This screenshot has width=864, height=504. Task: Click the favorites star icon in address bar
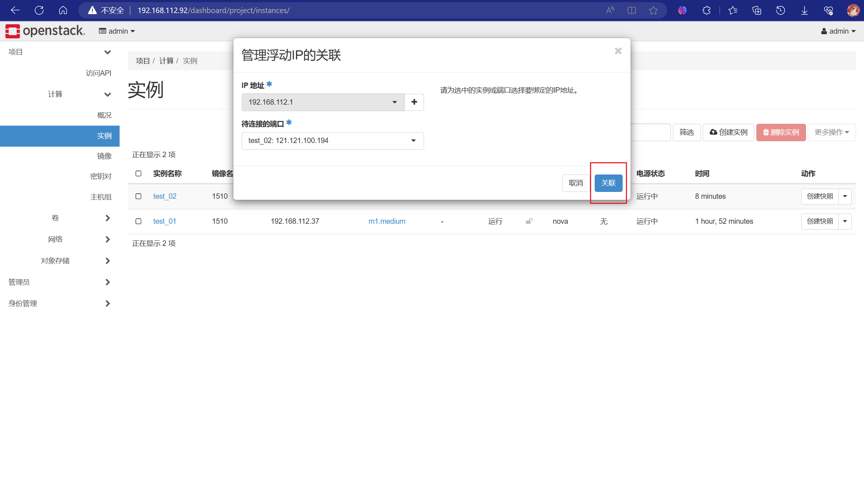(x=653, y=10)
